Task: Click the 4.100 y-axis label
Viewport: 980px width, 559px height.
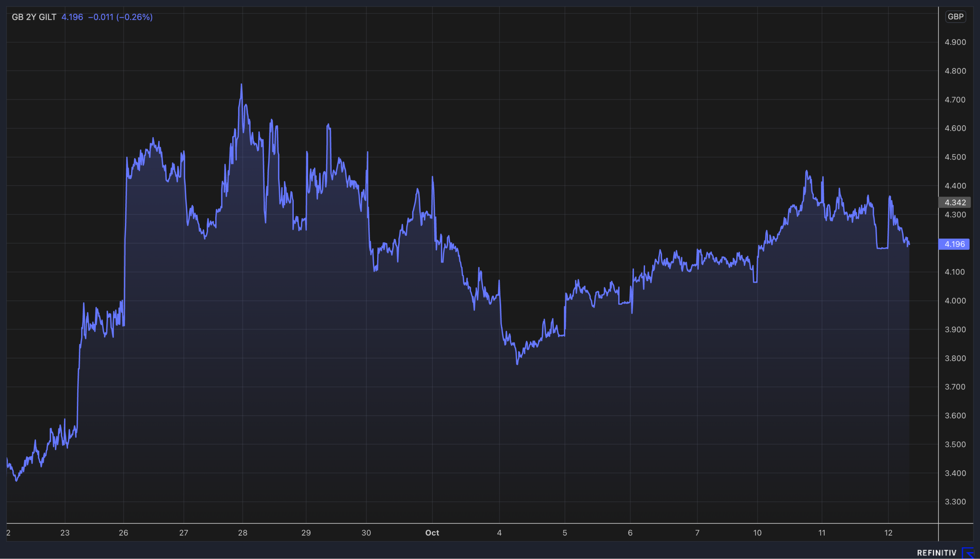Action: click(x=955, y=272)
